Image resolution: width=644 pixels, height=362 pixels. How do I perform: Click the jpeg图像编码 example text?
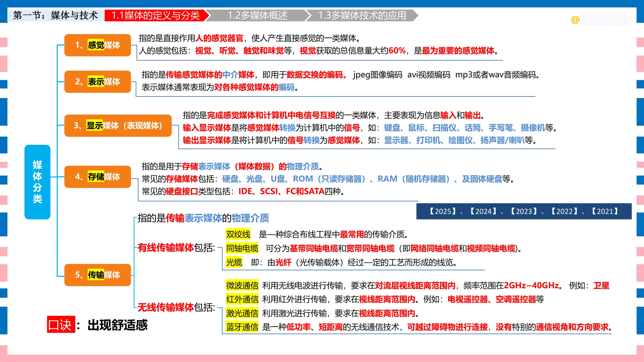pyautogui.click(x=377, y=75)
